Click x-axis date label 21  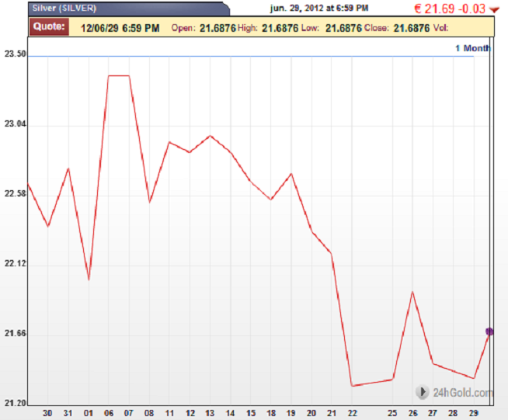click(x=331, y=413)
